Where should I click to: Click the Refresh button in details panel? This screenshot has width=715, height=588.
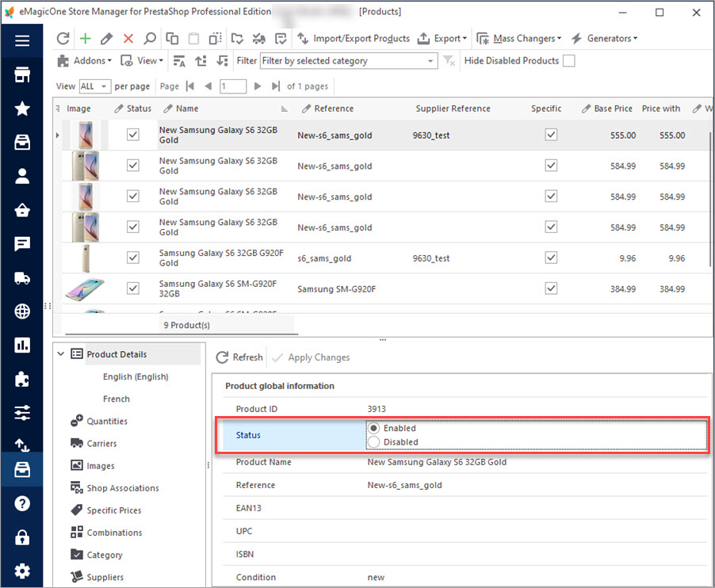point(239,357)
